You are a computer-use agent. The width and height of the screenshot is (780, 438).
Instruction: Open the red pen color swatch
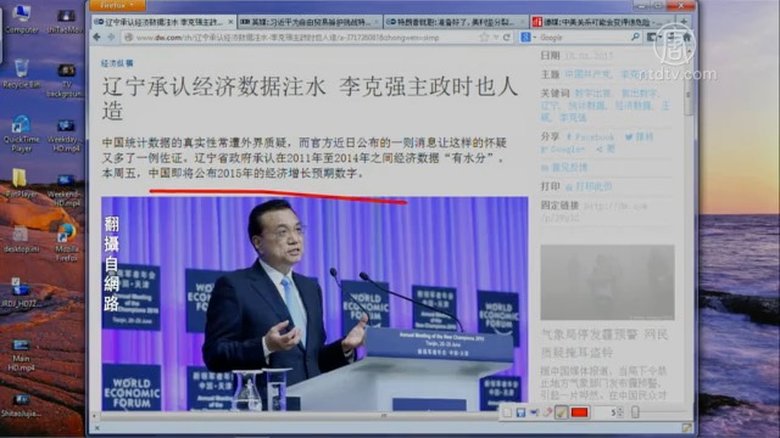[x=579, y=412]
